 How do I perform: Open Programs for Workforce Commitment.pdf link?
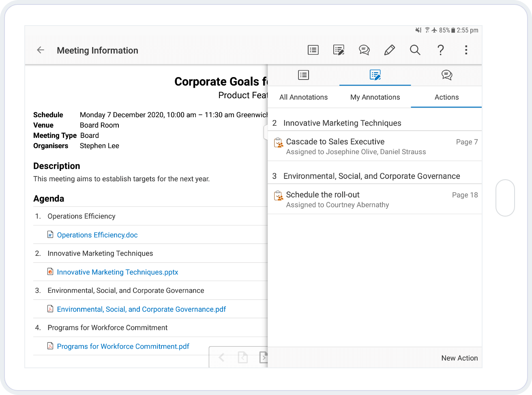tap(123, 346)
